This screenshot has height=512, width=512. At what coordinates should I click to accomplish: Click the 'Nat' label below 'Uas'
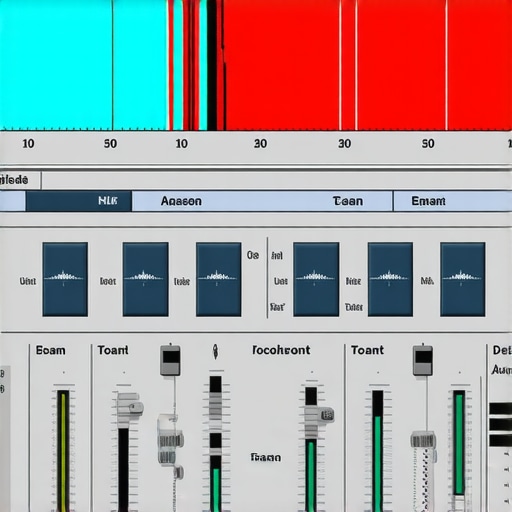point(277,307)
